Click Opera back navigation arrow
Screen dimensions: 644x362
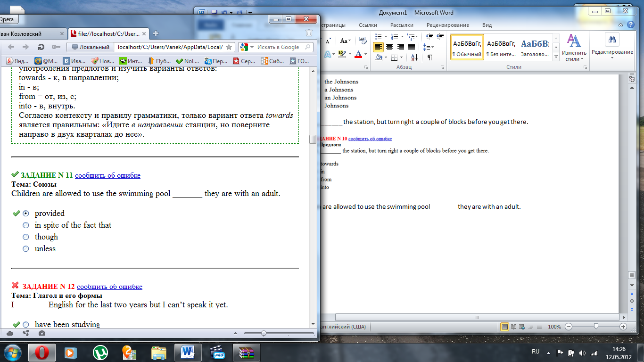[11, 47]
